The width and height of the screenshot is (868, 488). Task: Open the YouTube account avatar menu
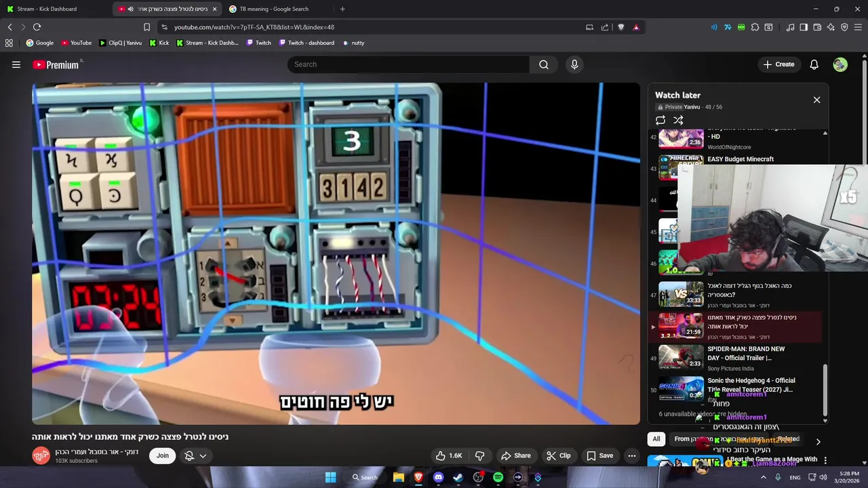point(840,64)
